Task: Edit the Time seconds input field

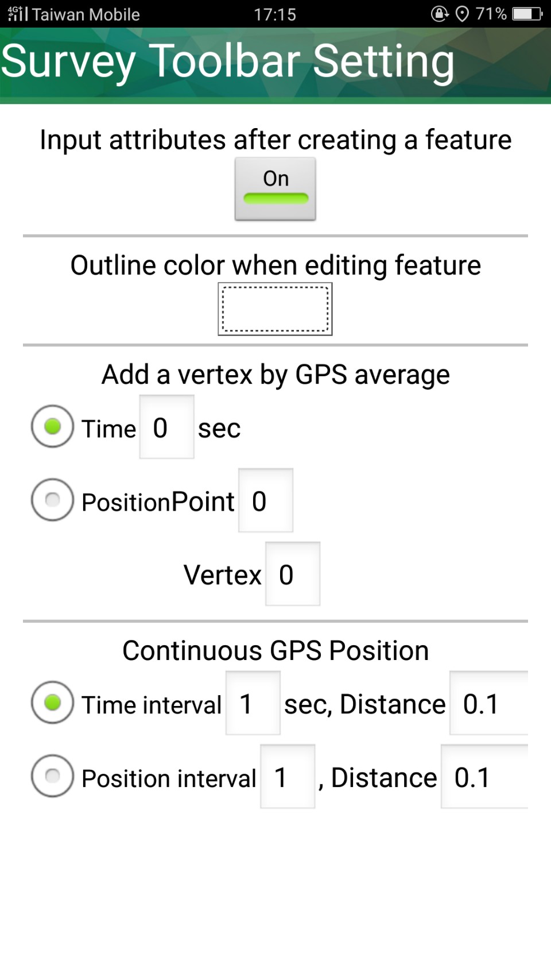Action: click(x=166, y=427)
